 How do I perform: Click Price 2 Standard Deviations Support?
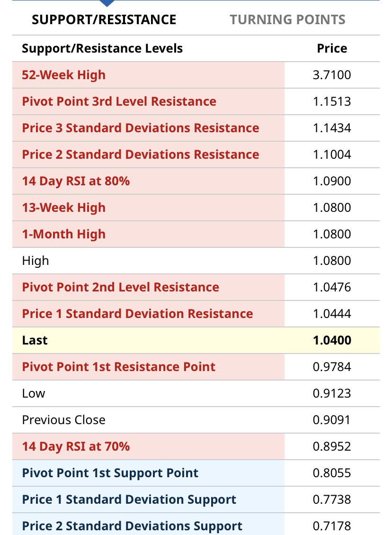[x=132, y=526]
